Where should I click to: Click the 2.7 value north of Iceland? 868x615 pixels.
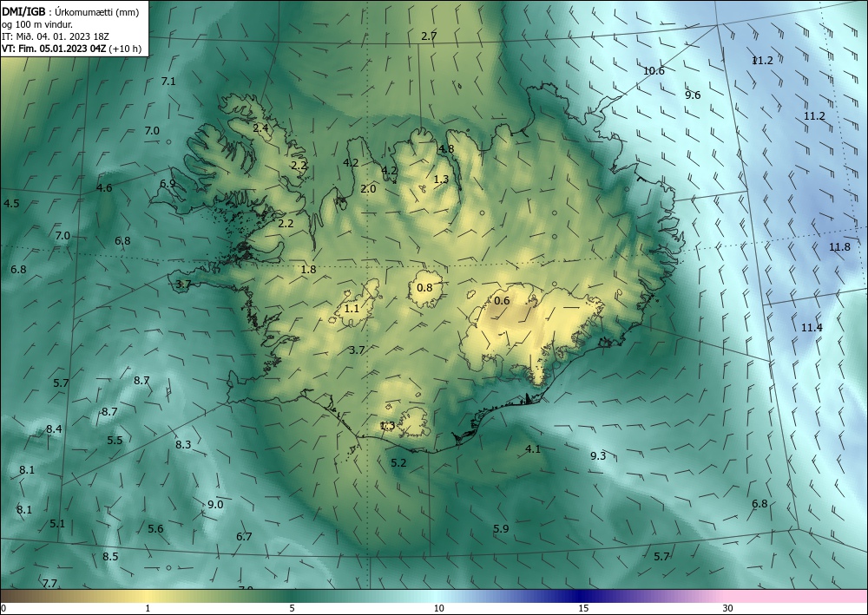429,36
